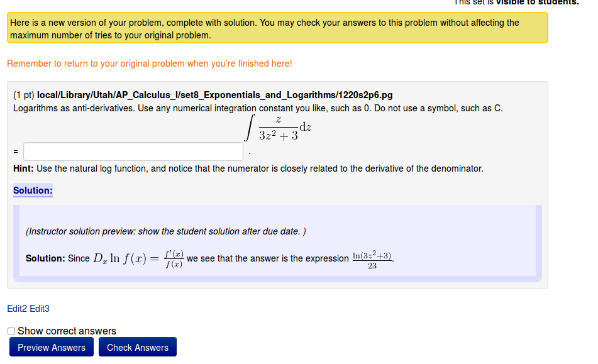598x364 pixels.
Task: Enable the Show correct answers checkbox
Action: pyautogui.click(x=11, y=331)
